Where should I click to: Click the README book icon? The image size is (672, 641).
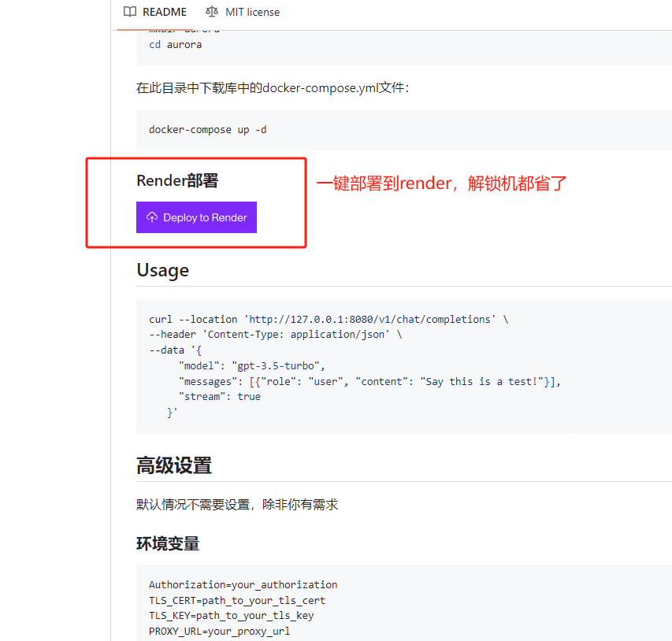pos(129,12)
